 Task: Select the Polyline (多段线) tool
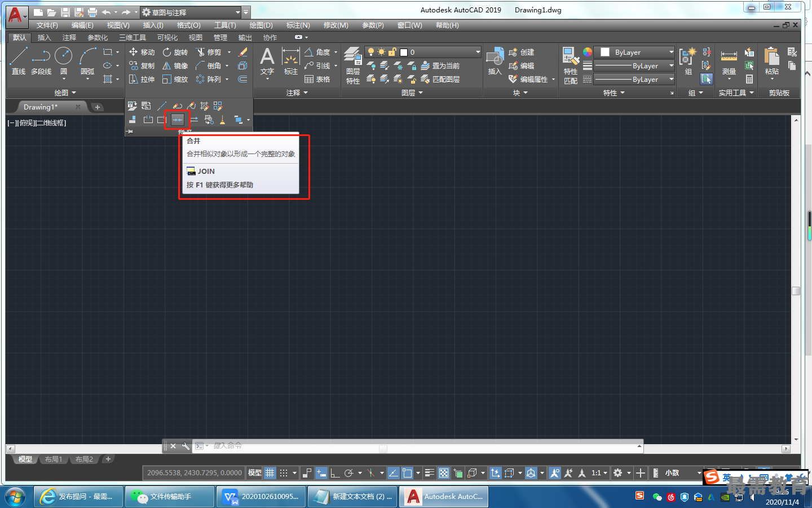point(41,60)
